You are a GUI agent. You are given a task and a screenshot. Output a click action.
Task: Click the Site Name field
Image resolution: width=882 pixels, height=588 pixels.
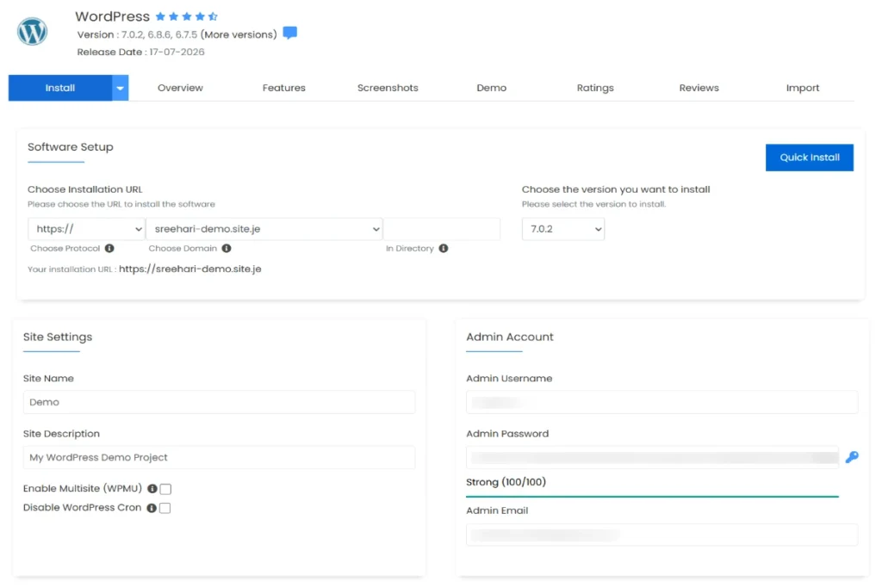point(219,402)
